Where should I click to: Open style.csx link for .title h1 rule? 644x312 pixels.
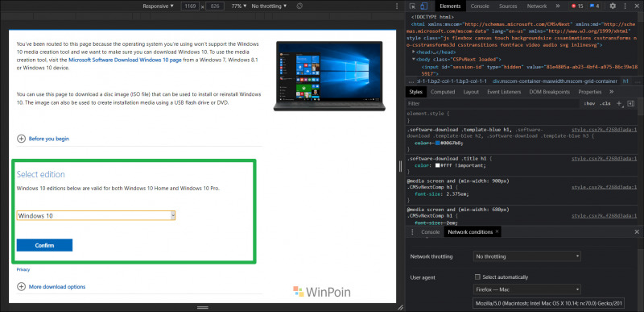[605, 159]
